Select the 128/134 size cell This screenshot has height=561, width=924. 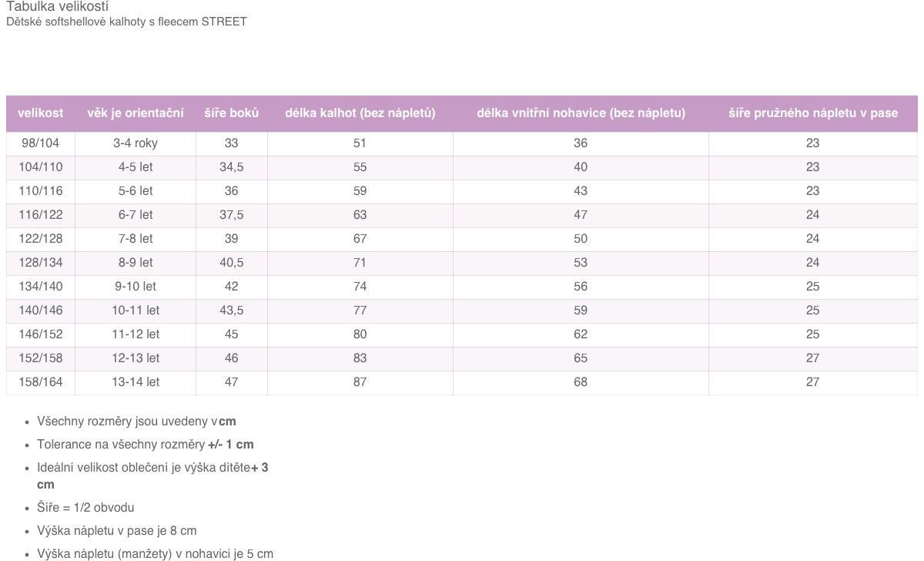pos(41,263)
